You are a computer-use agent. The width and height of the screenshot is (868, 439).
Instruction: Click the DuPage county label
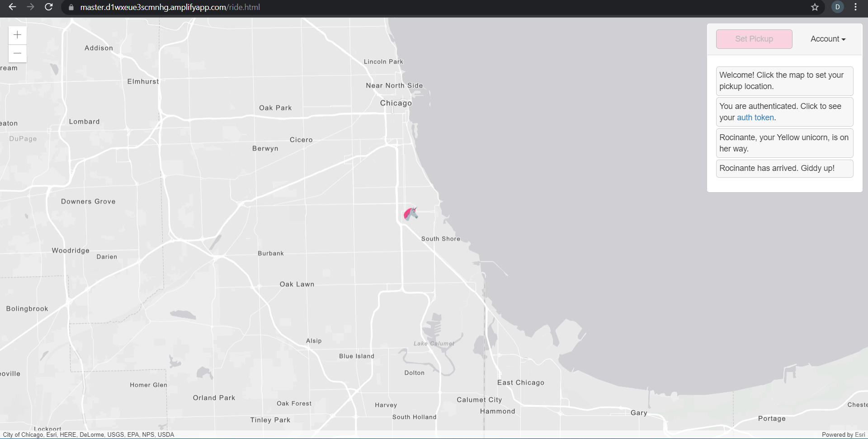point(23,139)
